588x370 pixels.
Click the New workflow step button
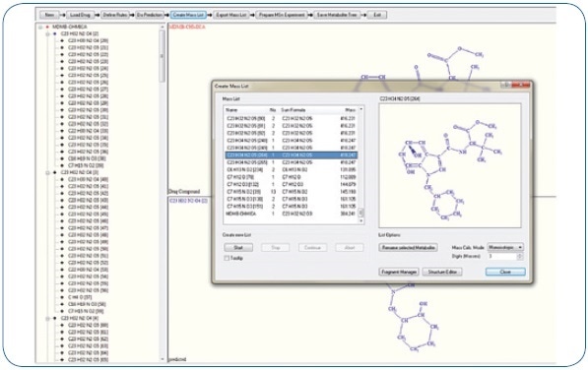pos(49,15)
